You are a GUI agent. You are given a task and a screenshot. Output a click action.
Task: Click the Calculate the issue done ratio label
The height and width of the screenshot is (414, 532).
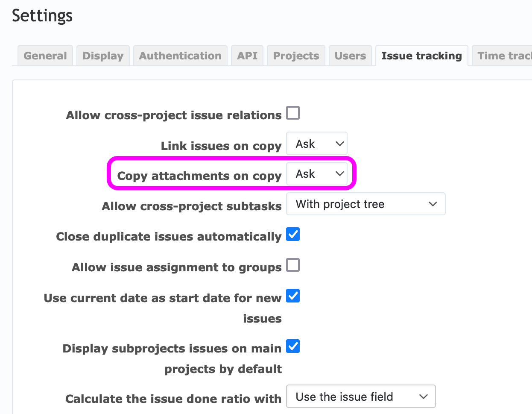point(173,399)
